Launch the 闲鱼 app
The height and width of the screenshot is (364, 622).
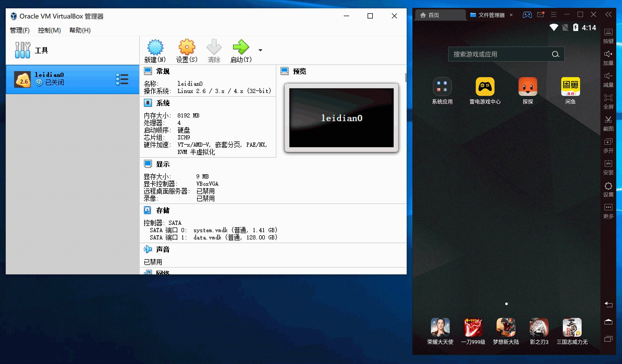point(570,87)
